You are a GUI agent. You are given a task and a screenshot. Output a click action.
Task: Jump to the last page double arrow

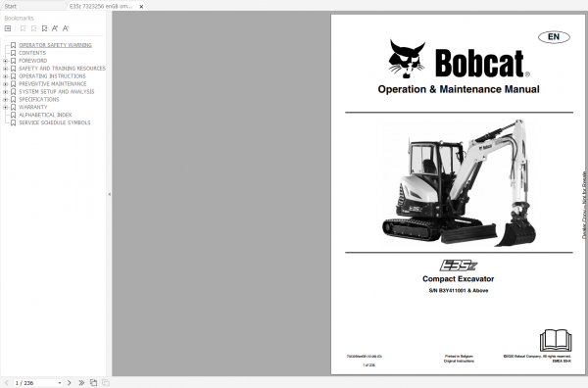81,383
